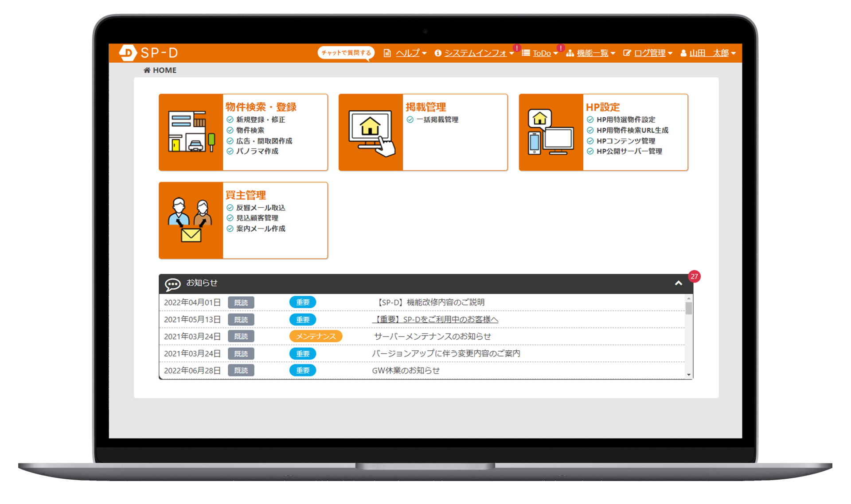This screenshot has height=504, width=851.
Task: Click the 既読 badge on 2022年04月01日 row
Action: [x=241, y=302]
